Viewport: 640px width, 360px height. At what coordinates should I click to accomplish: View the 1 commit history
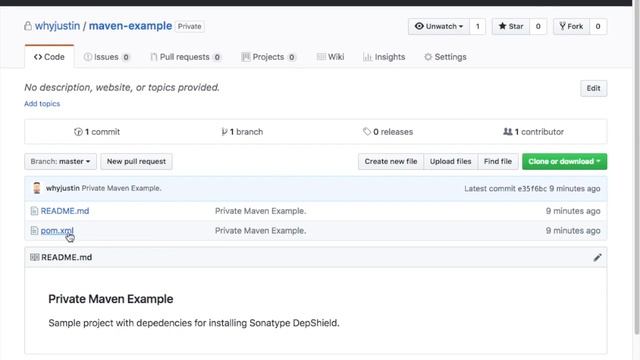[x=97, y=132]
